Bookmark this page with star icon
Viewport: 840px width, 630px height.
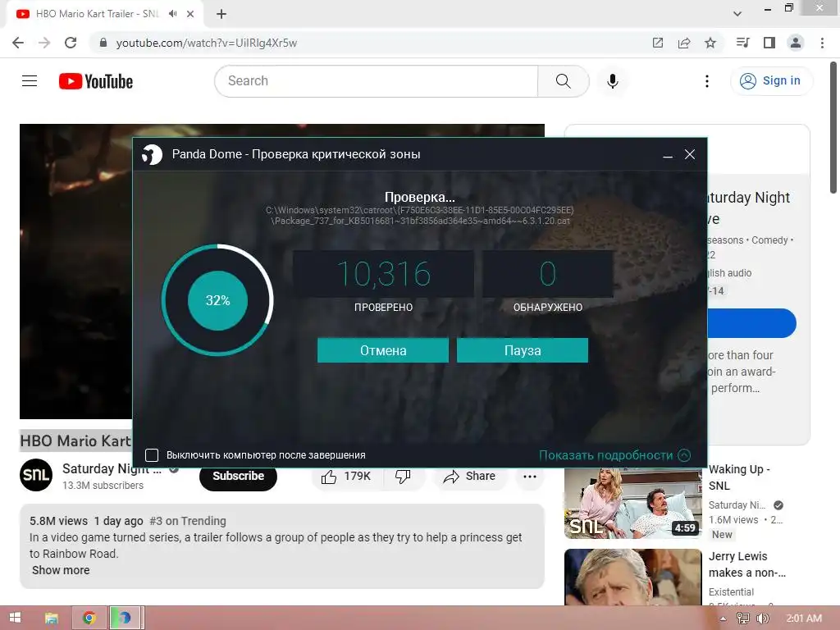pos(710,43)
